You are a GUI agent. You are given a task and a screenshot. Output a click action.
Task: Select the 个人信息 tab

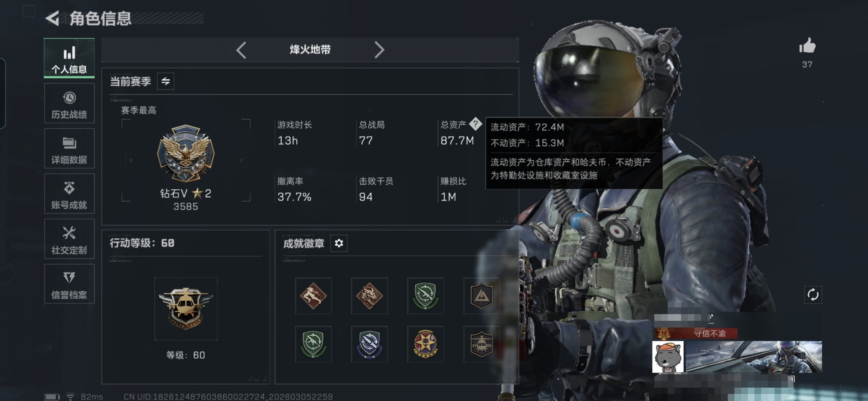click(x=69, y=58)
